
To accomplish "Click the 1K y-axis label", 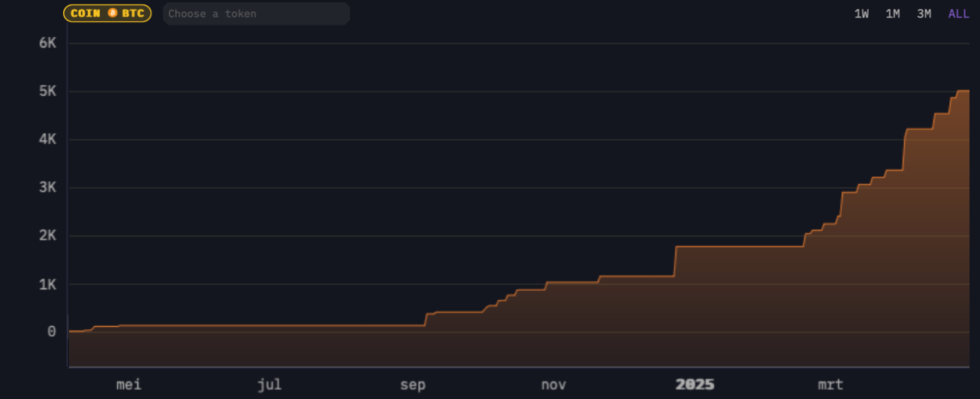I will pyautogui.click(x=47, y=284).
